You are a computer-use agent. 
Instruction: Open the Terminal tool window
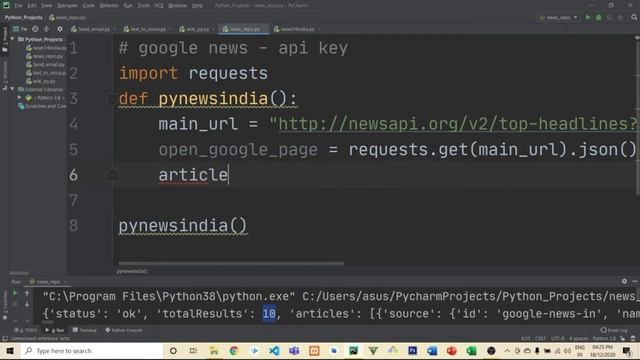pyautogui.click(x=84, y=330)
